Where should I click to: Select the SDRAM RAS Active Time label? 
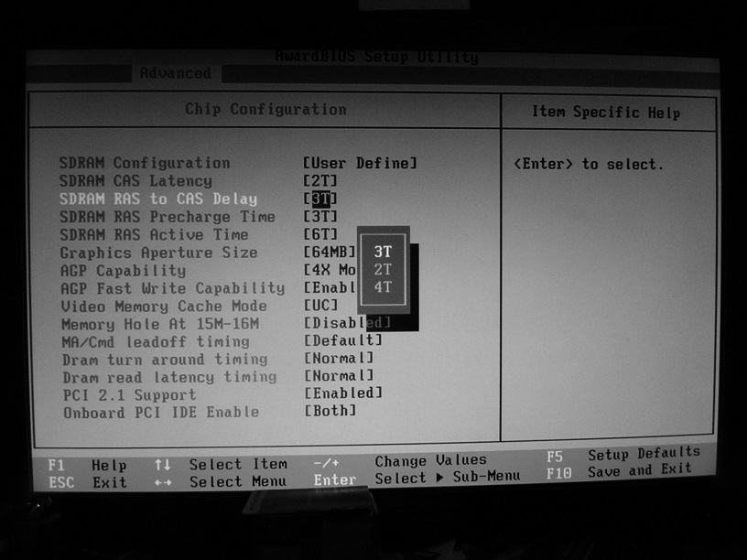click(154, 235)
